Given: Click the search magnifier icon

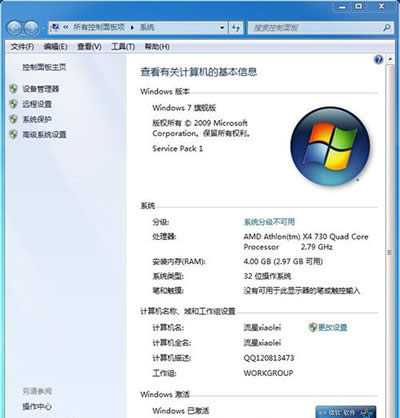Looking at the screenshot, I should coord(387,28).
